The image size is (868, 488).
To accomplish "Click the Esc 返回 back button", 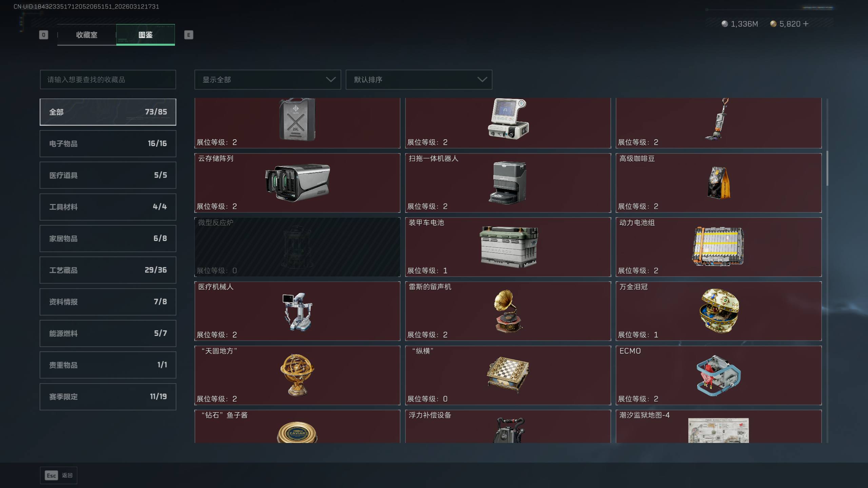I will point(59,475).
